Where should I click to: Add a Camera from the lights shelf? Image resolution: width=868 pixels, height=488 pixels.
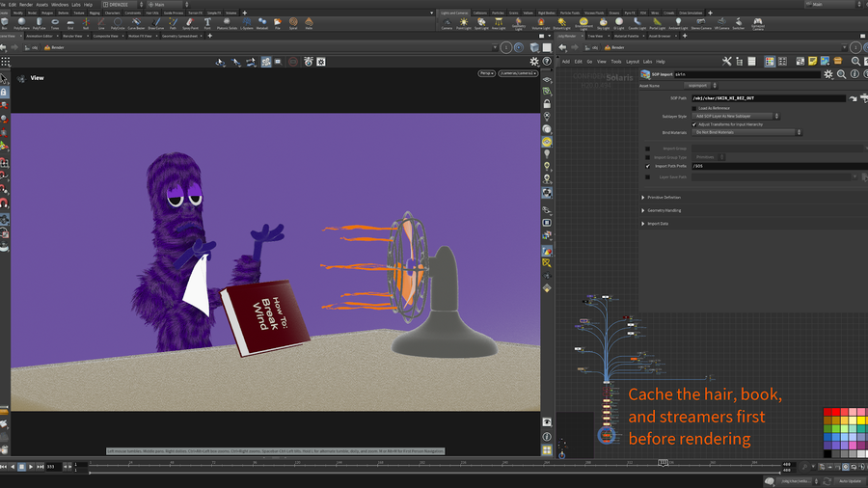447,24
